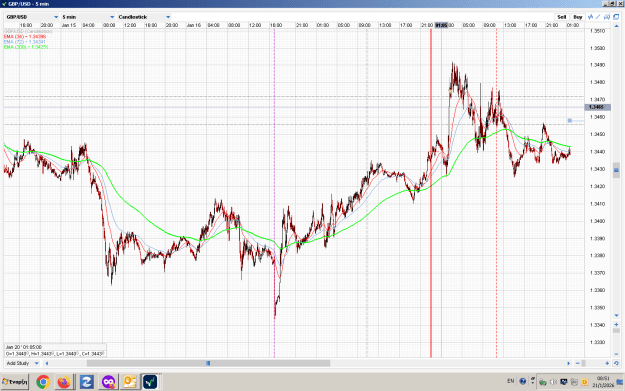
Task: Click show desktop icon at taskbar end
Action: tap(620, 382)
